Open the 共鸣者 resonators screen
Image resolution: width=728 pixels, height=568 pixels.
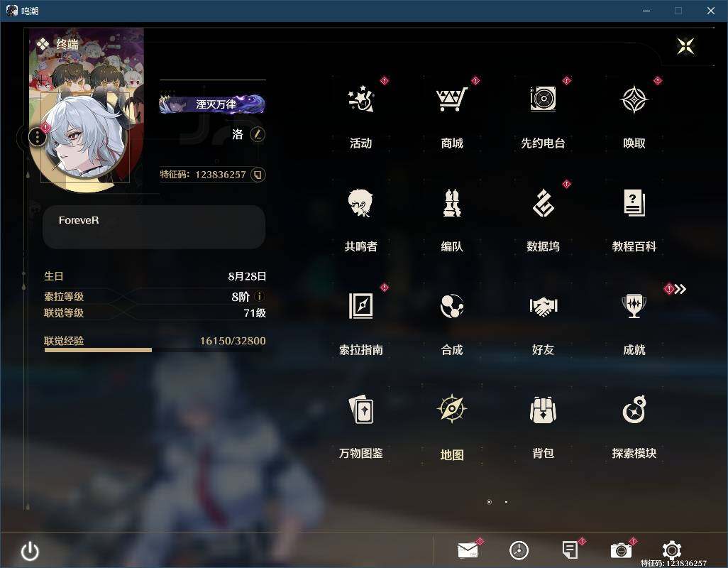tap(360, 218)
